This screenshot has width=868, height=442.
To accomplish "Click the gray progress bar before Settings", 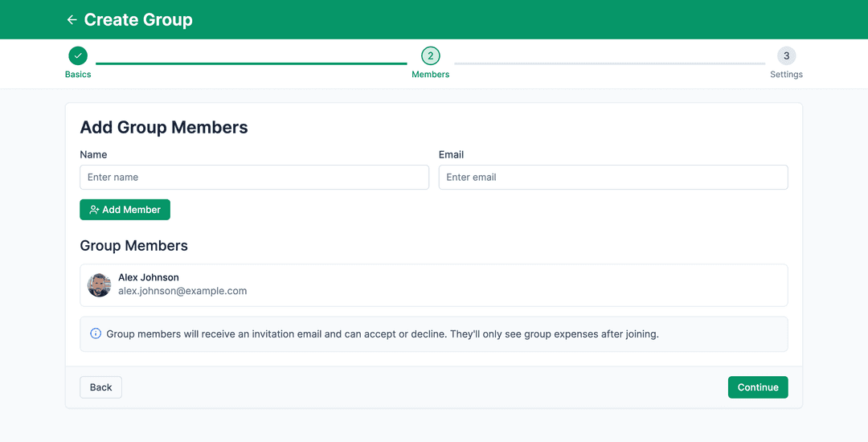I will [609, 63].
